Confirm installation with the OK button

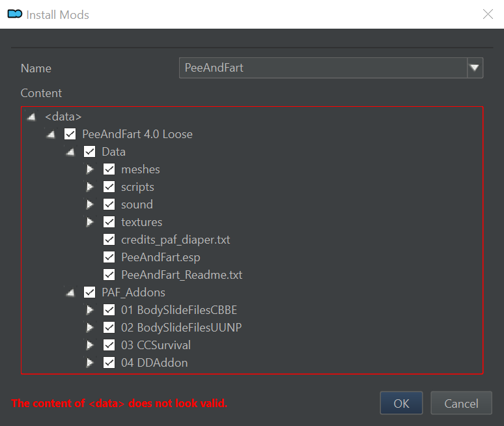(401, 403)
